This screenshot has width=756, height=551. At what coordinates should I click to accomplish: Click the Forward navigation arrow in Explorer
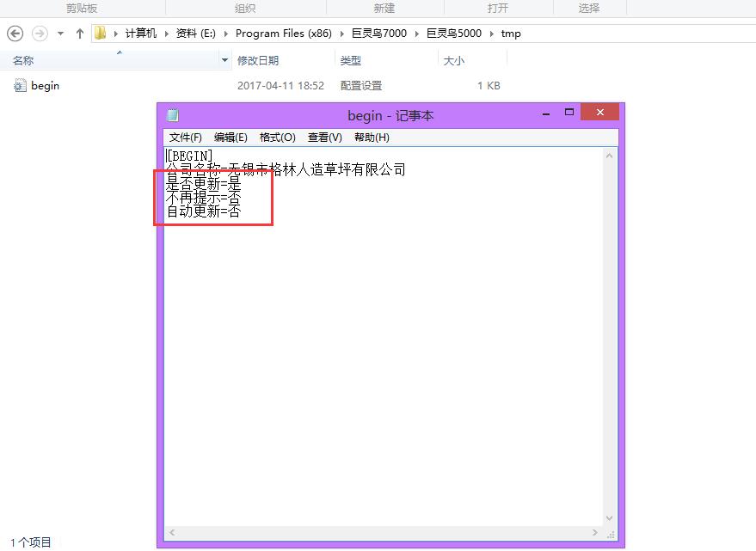click(39, 34)
